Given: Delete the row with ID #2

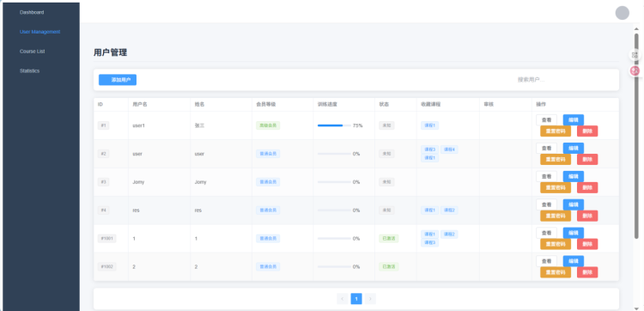Looking at the screenshot, I should pos(587,160).
